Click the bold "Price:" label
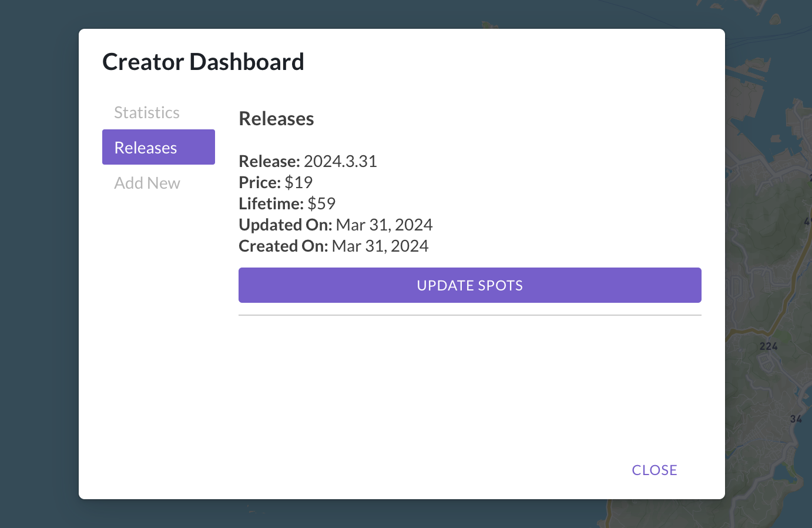The width and height of the screenshot is (812, 528). coord(260,182)
